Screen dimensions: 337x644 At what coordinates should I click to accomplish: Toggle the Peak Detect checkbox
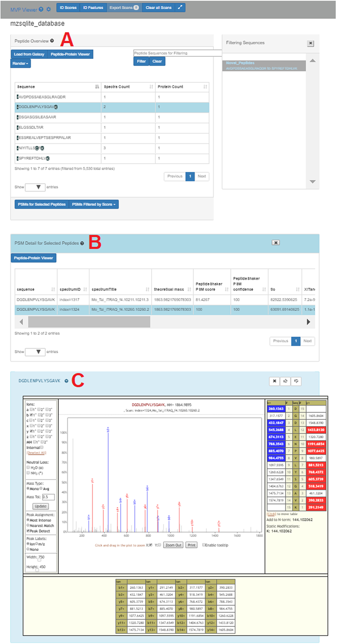point(28,531)
